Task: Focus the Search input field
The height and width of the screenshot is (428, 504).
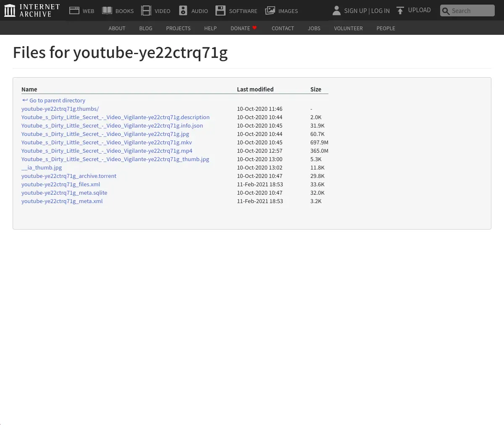Action: 467,10
